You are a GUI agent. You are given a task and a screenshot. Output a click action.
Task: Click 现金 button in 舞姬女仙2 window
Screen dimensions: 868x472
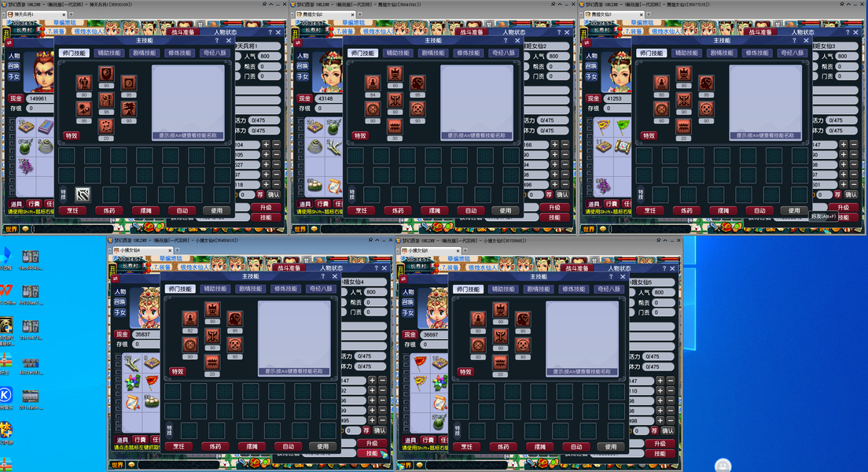click(x=305, y=98)
